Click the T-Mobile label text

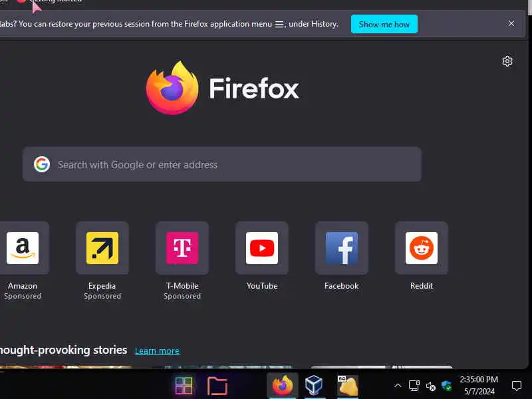pos(182,286)
